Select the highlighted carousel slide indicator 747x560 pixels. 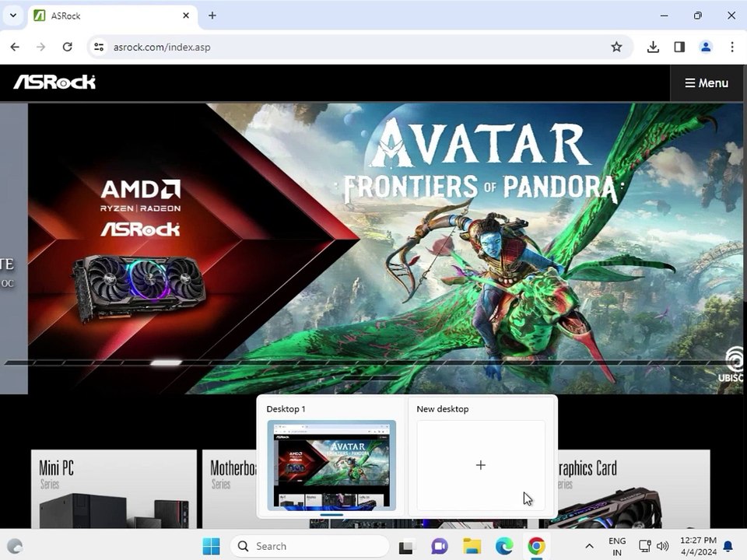[x=166, y=363]
